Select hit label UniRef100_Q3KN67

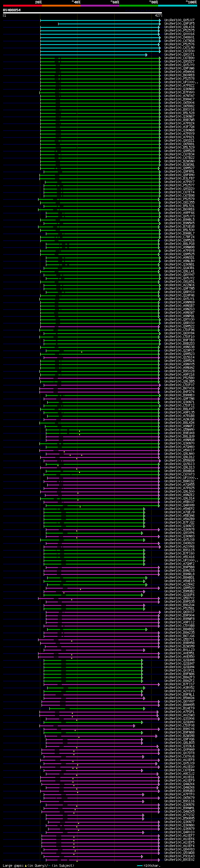pos(179,117)
